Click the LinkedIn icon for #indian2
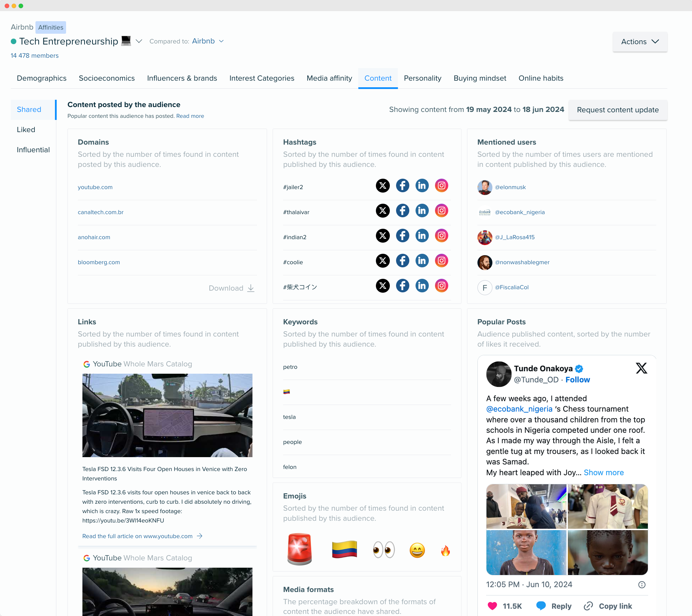The width and height of the screenshot is (692, 616). [422, 235]
